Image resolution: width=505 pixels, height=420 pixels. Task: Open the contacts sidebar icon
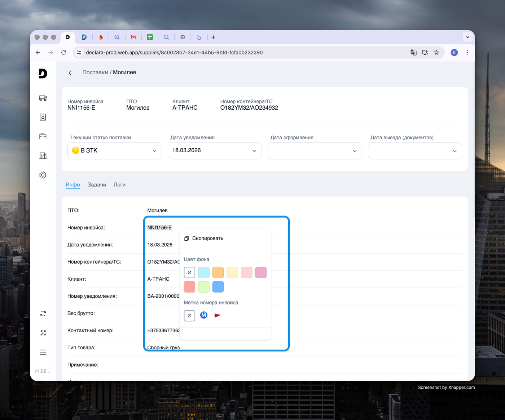(43, 117)
